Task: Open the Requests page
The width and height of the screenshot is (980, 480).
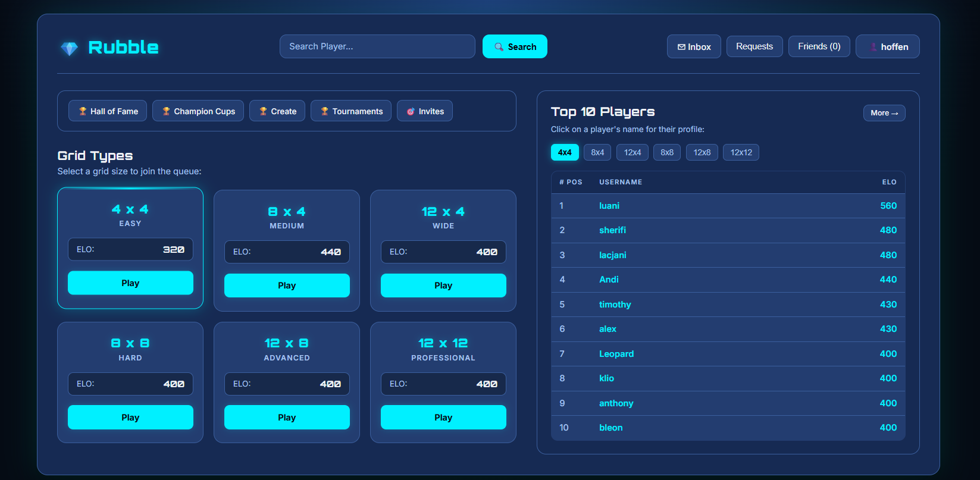Action: click(x=754, y=46)
